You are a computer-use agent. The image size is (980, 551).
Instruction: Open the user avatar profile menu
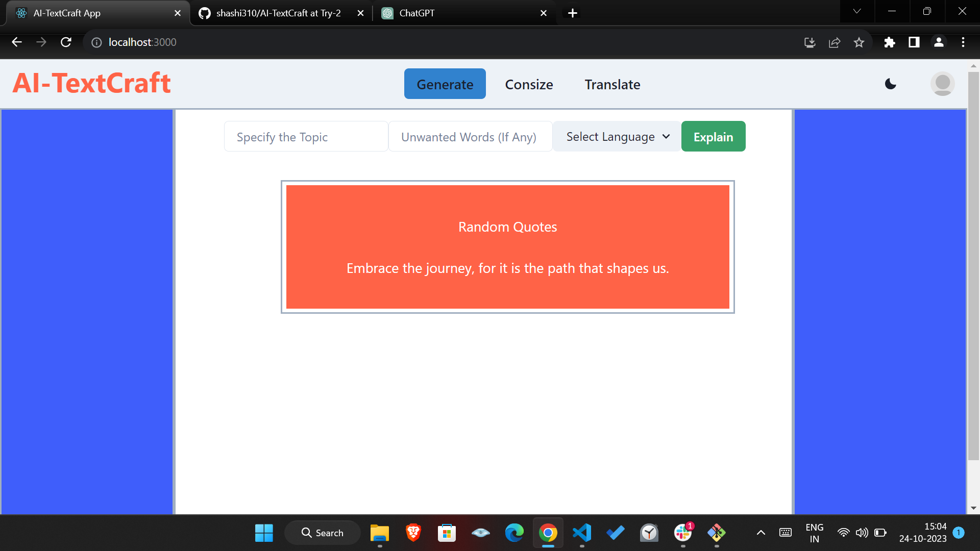(942, 84)
